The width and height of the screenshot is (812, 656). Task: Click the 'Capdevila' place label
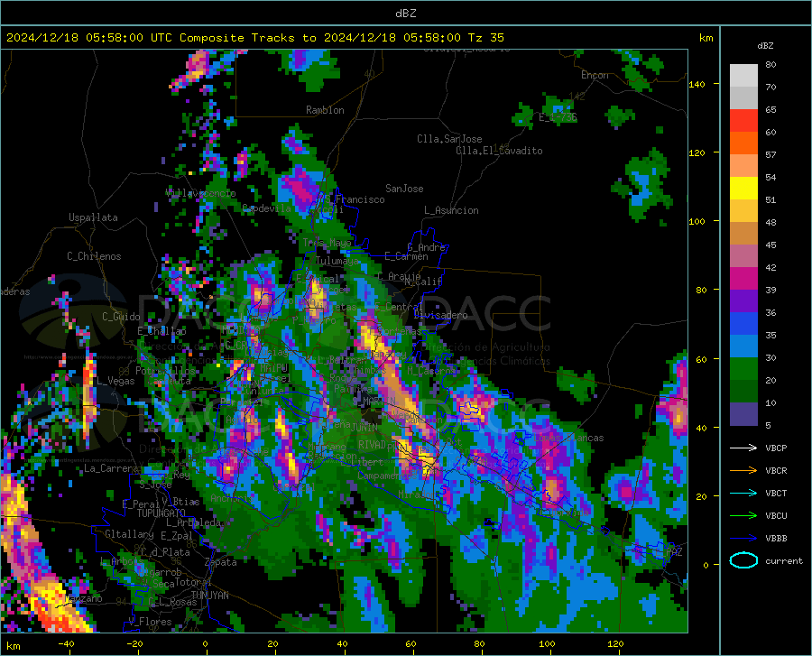pos(267,208)
